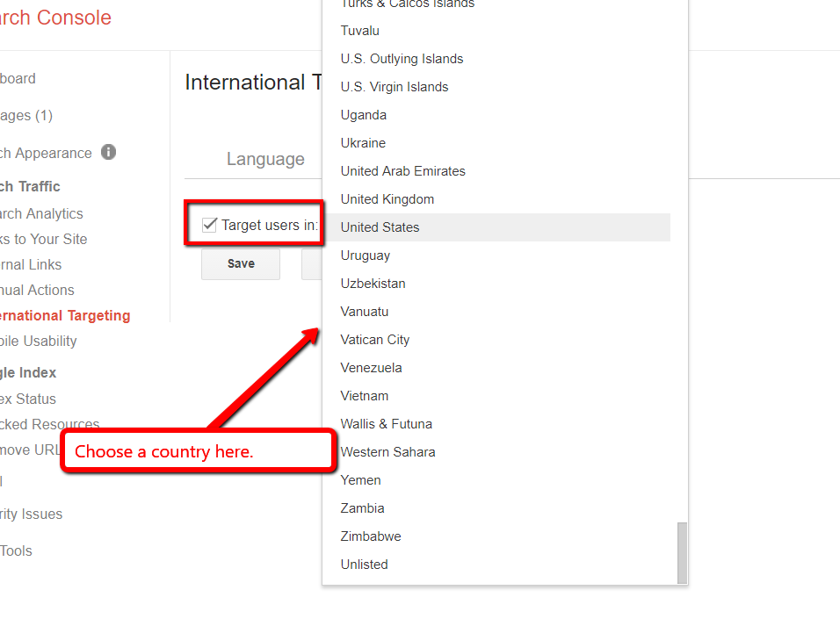The height and width of the screenshot is (626, 840).
Task: Open the Search Analytics page
Action: pyautogui.click(x=41, y=213)
